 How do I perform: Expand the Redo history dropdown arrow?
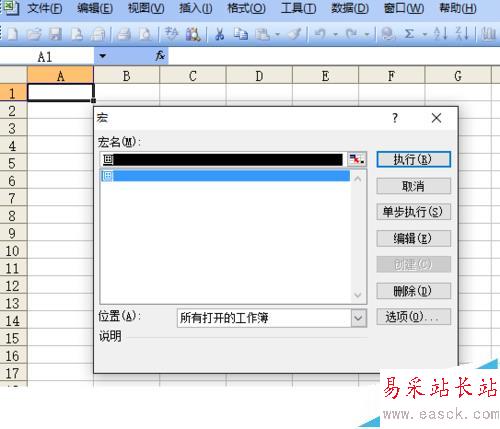(367, 34)
